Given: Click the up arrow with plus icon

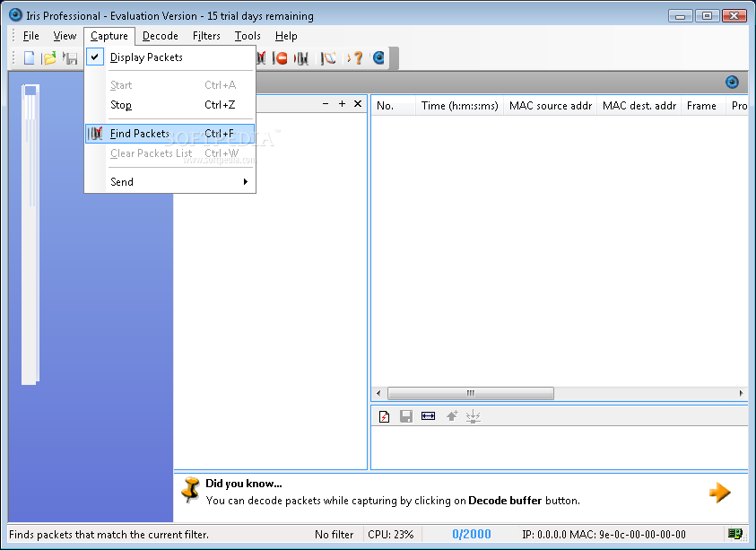Looking at the screenshot, I should [452, 416].
